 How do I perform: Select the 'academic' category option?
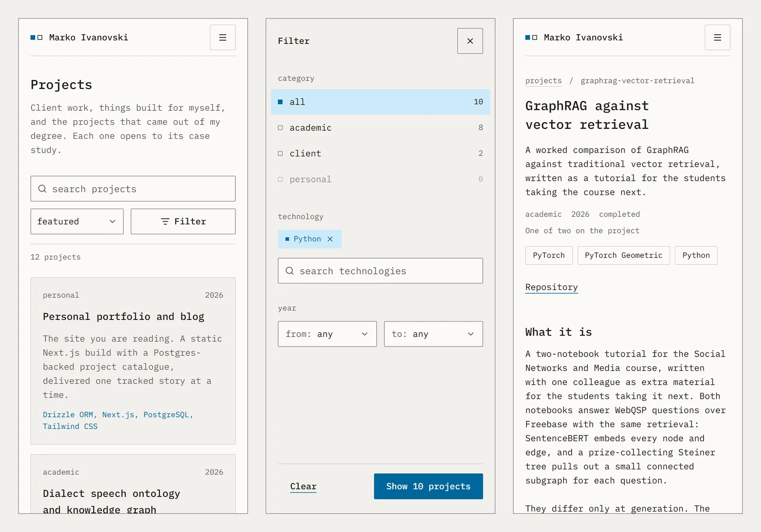coord(380,127)
